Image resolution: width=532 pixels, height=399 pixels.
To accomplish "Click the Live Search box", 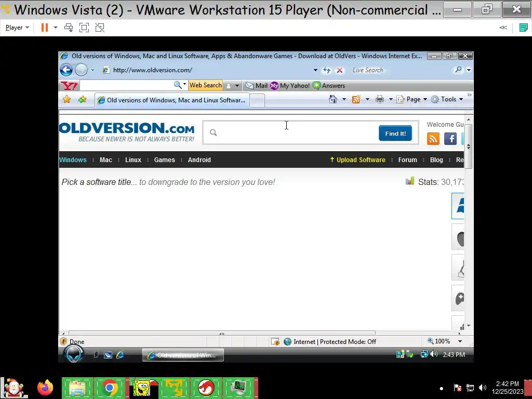I will pos(401,70).
